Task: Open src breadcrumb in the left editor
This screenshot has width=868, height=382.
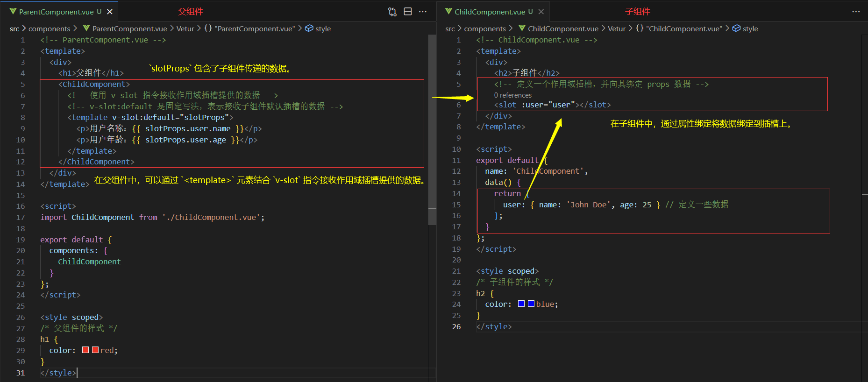Action: (x=14, y=28)
